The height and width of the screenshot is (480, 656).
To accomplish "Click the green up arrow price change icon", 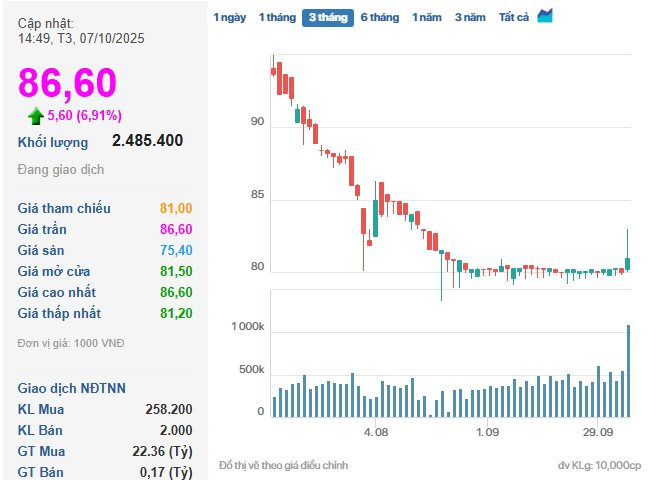I will click(x=36, y=115).
